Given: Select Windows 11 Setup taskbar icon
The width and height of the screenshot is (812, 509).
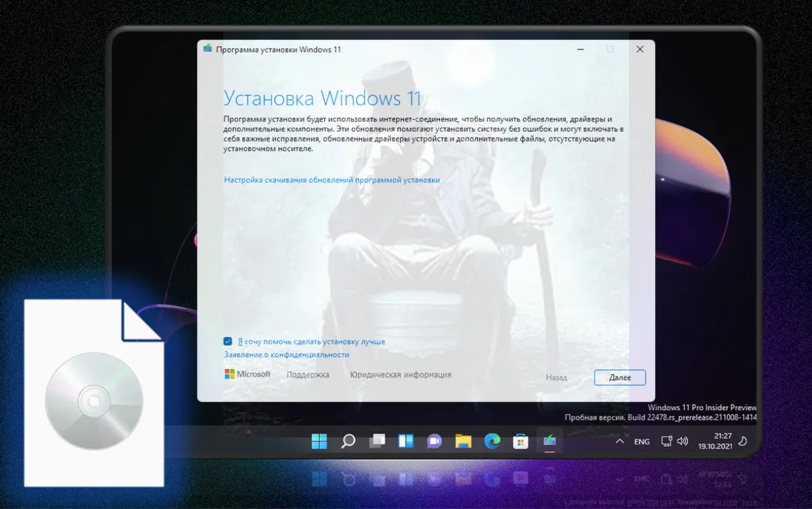Looking at the screenshot, I should tap(549, 441).
